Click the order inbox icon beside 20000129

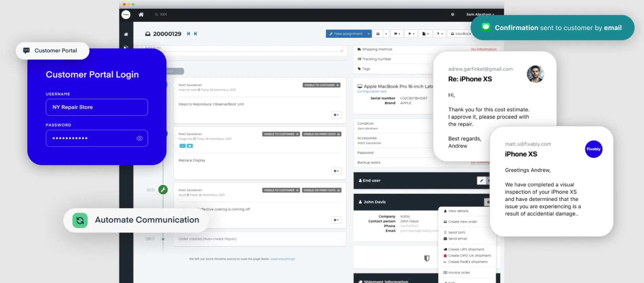point(148,34)
